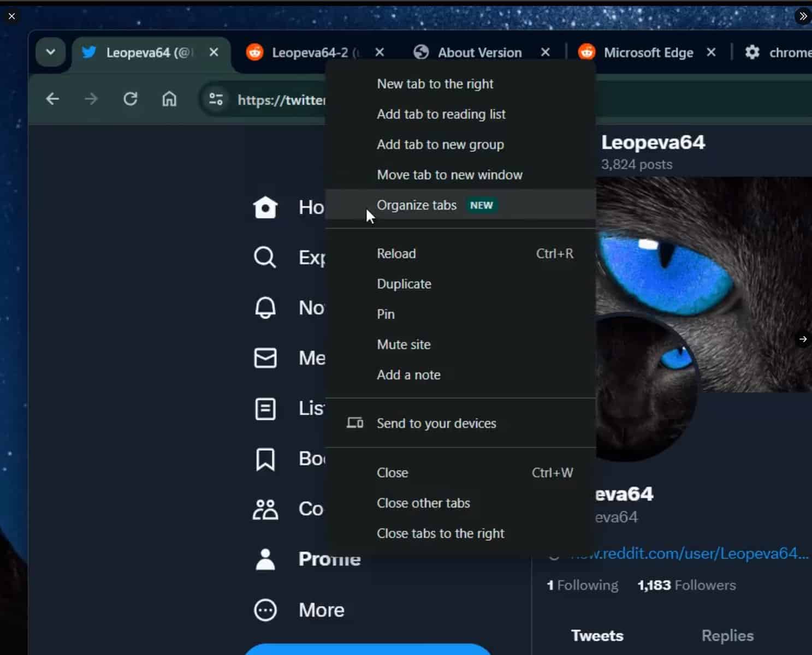
Task: Select Duplicate in the tab menu
Action: [460, 284]
